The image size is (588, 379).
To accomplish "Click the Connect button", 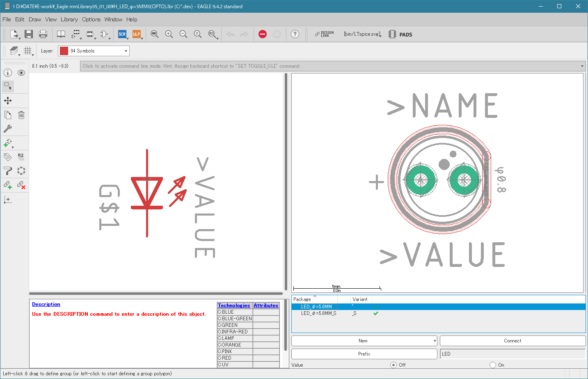I will click(512, 341).
